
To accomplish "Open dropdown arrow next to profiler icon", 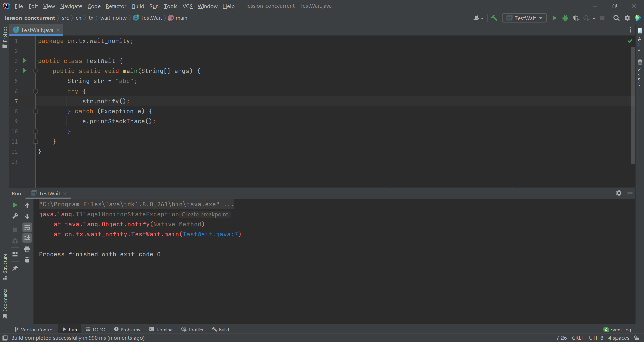I will coord(594,18).
